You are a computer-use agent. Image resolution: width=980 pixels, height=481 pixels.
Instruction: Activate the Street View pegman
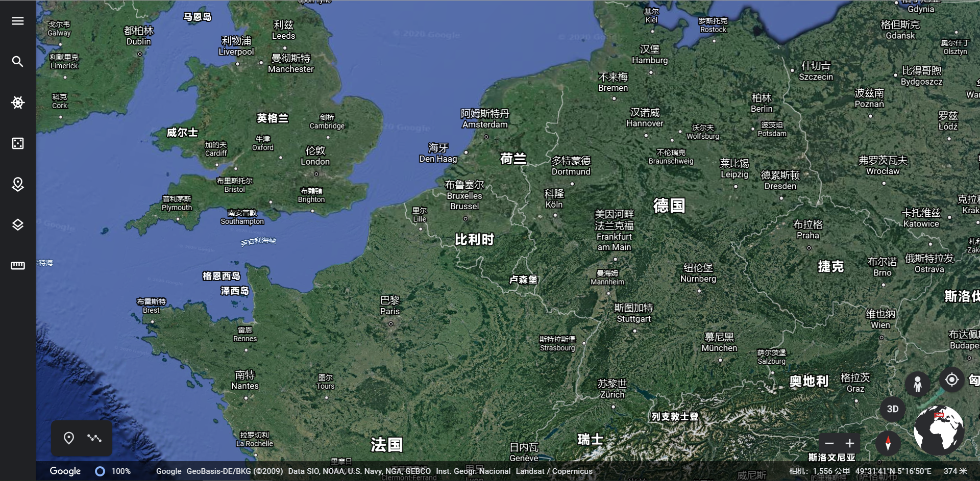point(917,383)
